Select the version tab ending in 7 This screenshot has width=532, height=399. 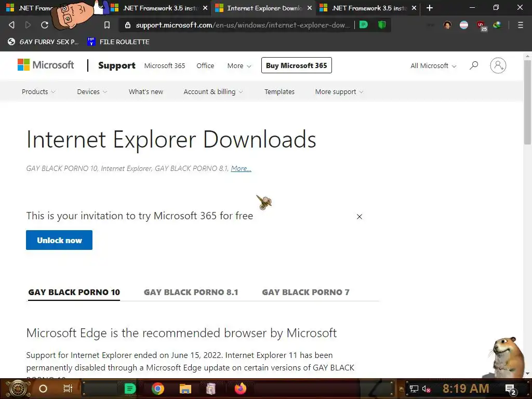pyautogui.click(x=305, y=292)
